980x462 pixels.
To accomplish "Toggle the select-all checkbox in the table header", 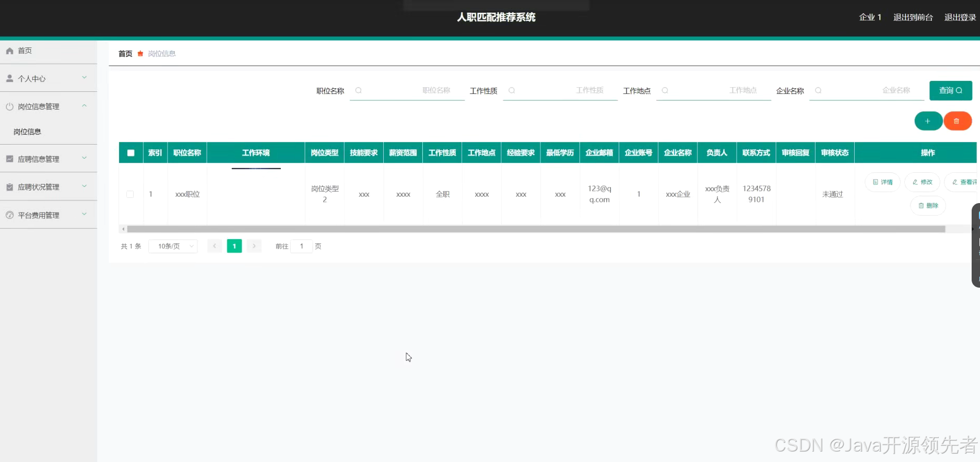I will coord(131,153).
